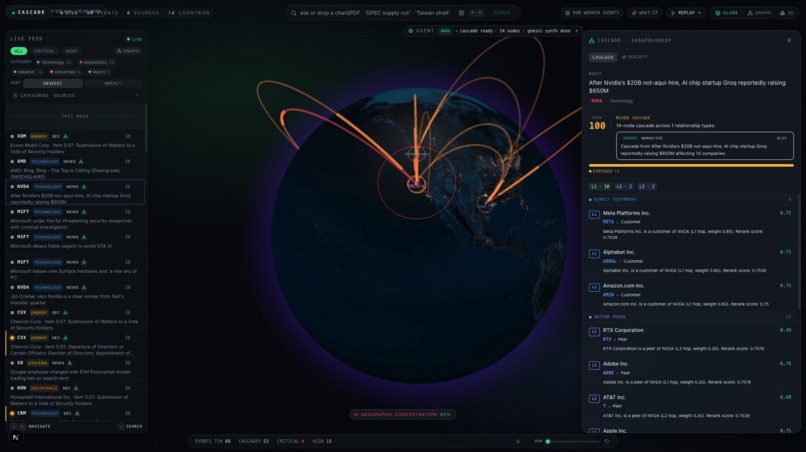Viewport: 806px width, 452px height.
Task: Click cascade icon on the selected NVDA Groq row
Action: pos(84,187)
